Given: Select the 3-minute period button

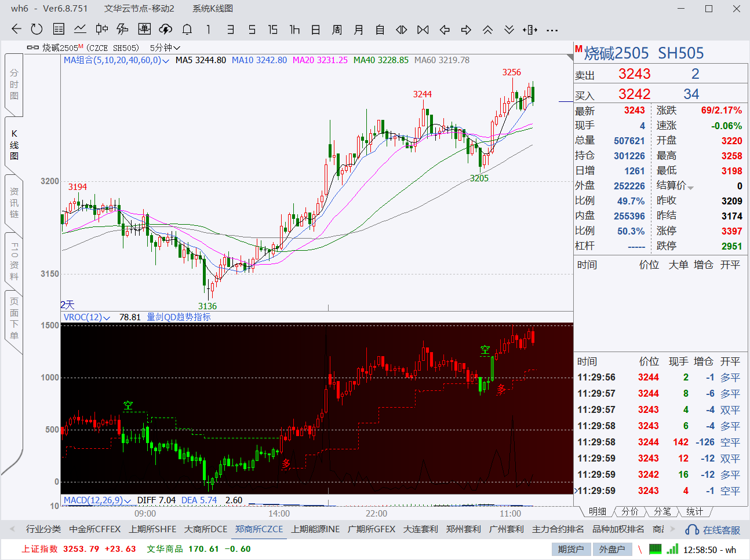Looking at the screenshot, I should tap(230, 29).
